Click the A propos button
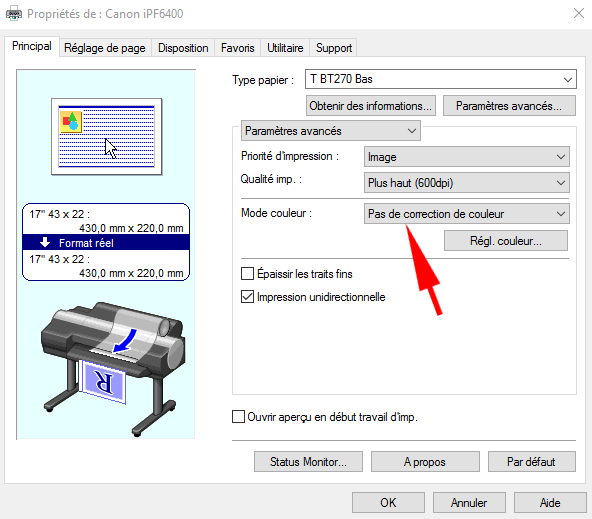The image size is (592, 519). tap(425, 462)
